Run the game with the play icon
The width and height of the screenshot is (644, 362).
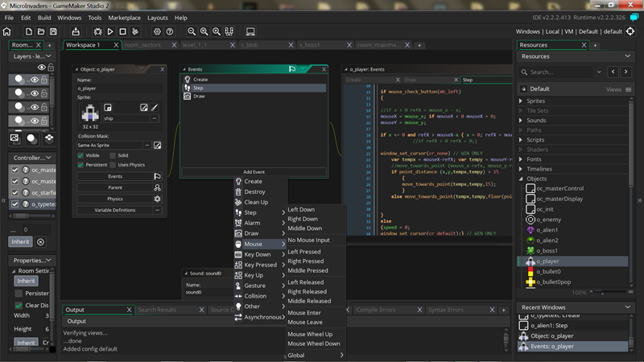(x=110, y=31)
